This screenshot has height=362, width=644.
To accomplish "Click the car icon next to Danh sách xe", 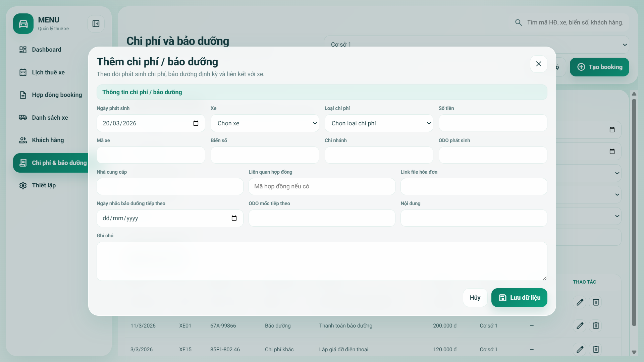I will [x=22, y=117].
